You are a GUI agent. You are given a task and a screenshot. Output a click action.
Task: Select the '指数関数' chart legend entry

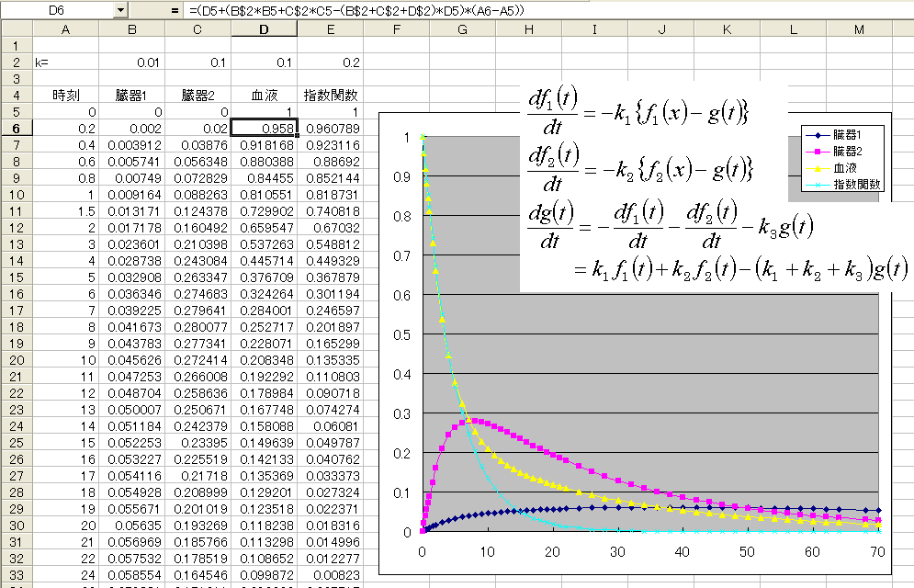point(843,184)
